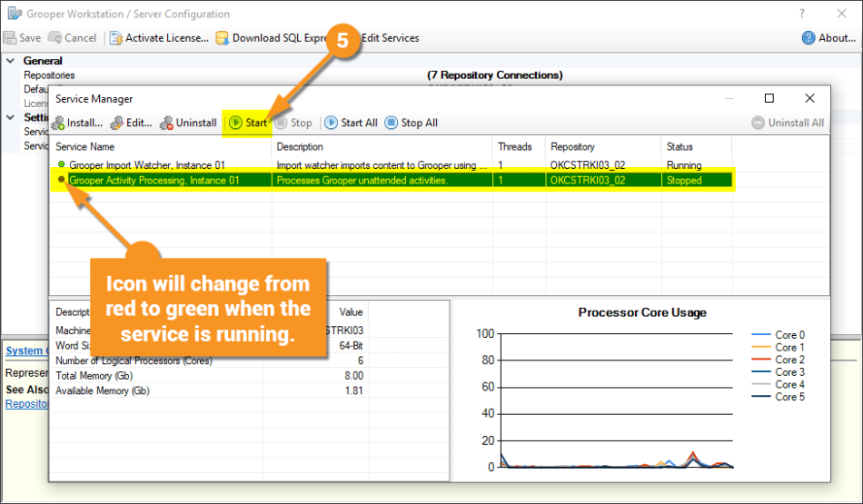Click help question mark in title bar
The image size is (863, 504).
pos(802,14)
